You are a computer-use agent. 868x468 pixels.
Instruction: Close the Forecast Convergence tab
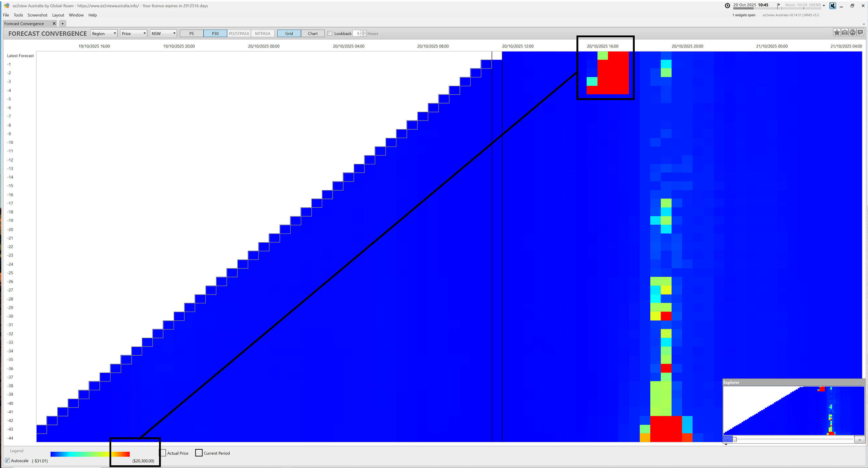tap(54, 23)
